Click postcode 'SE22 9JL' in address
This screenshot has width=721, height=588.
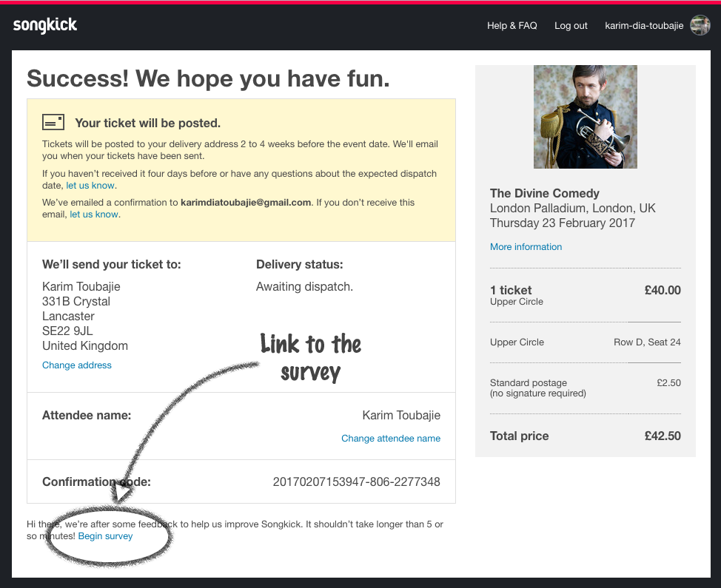pyautogui.click(x=67, y=331)
